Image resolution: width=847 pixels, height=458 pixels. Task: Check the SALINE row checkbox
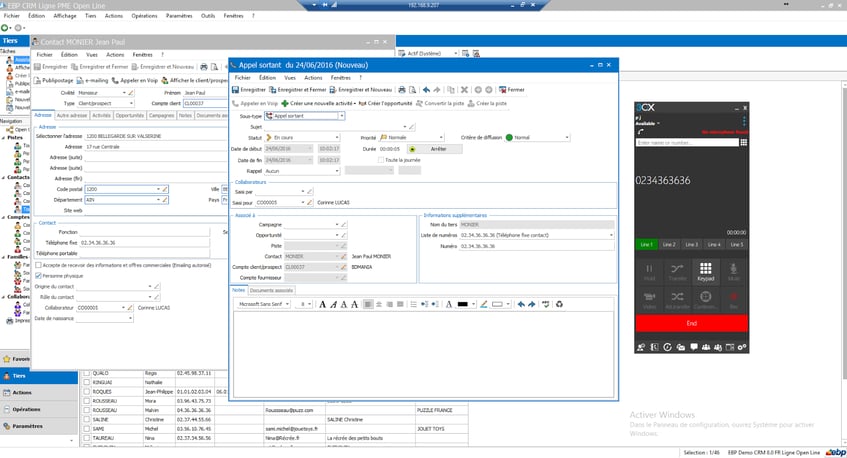point(86,419)
